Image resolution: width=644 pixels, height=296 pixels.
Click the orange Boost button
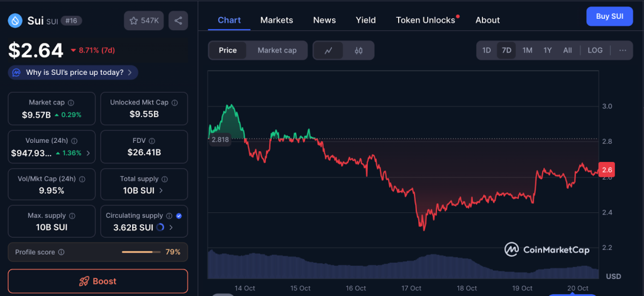(97, 281)
